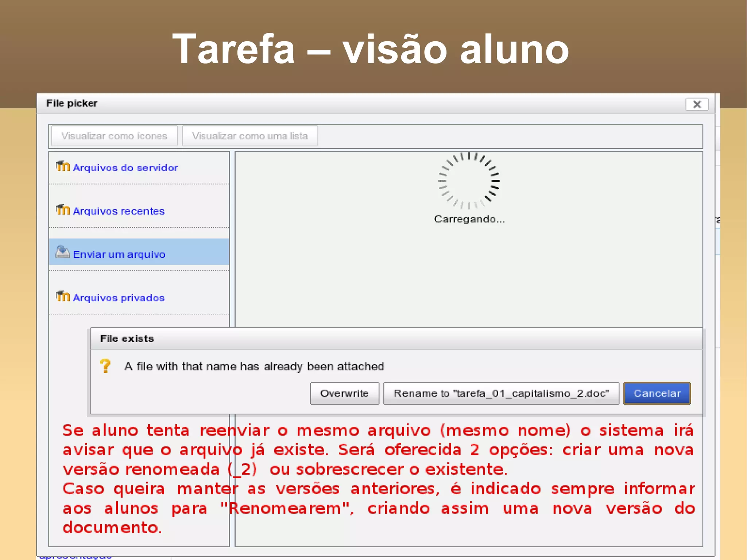The height and width of the screenshot is (560, 747).
Task: Select Enviar um arquivo option
Action: [x=139, y=252]
